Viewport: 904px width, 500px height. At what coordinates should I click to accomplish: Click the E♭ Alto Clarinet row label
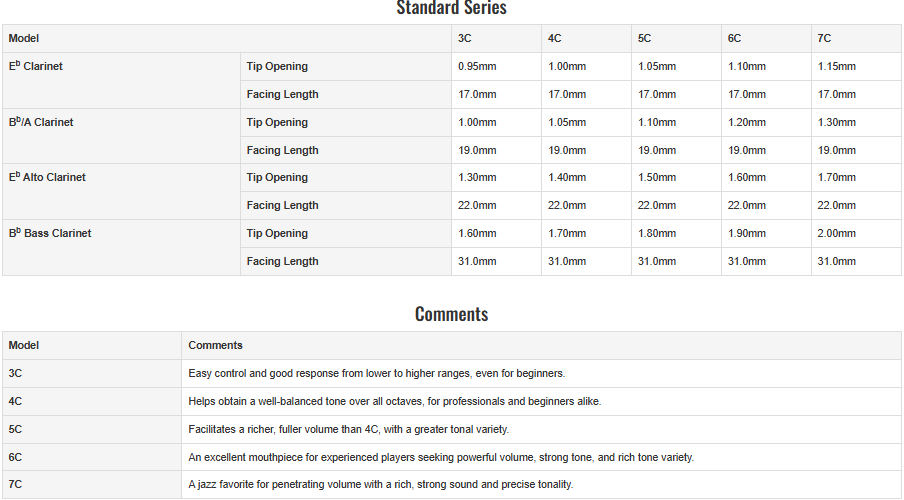click(x=47, y=177)
